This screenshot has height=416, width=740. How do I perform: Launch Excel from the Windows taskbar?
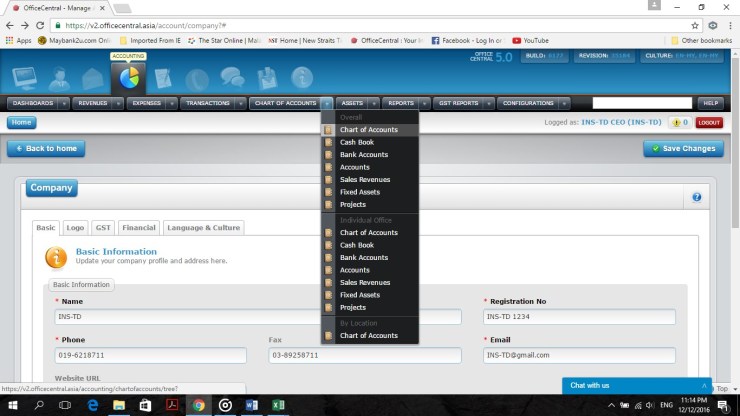coord(278,405)
